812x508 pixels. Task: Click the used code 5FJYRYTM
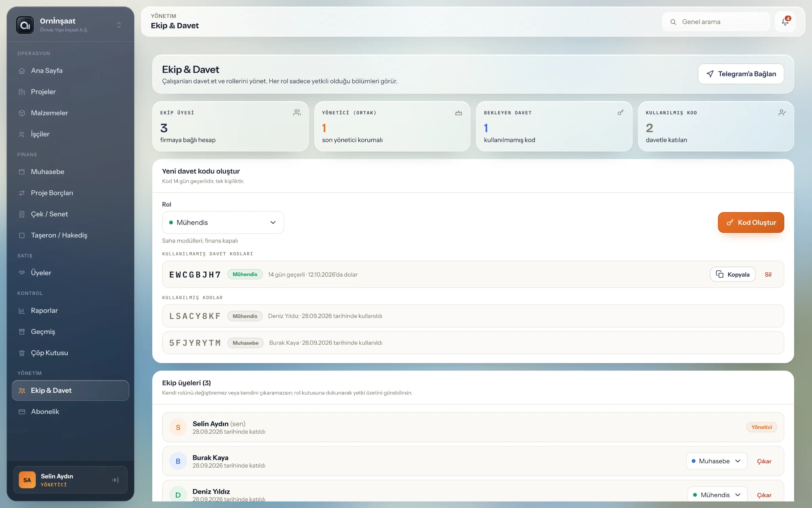pyautogui.click(x=195, y=343)
